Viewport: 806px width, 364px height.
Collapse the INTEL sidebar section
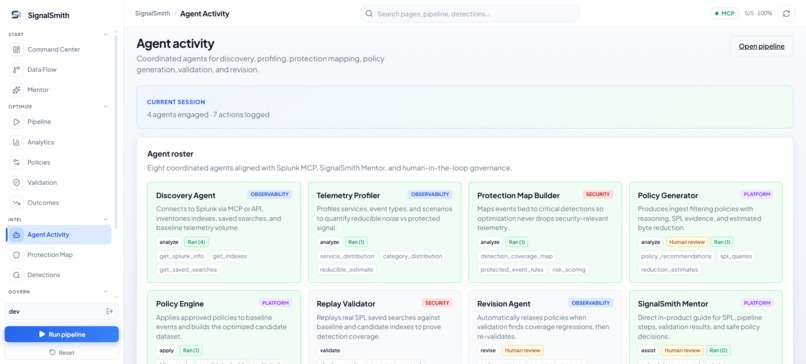pyautogui.click(x=105, y=220)
